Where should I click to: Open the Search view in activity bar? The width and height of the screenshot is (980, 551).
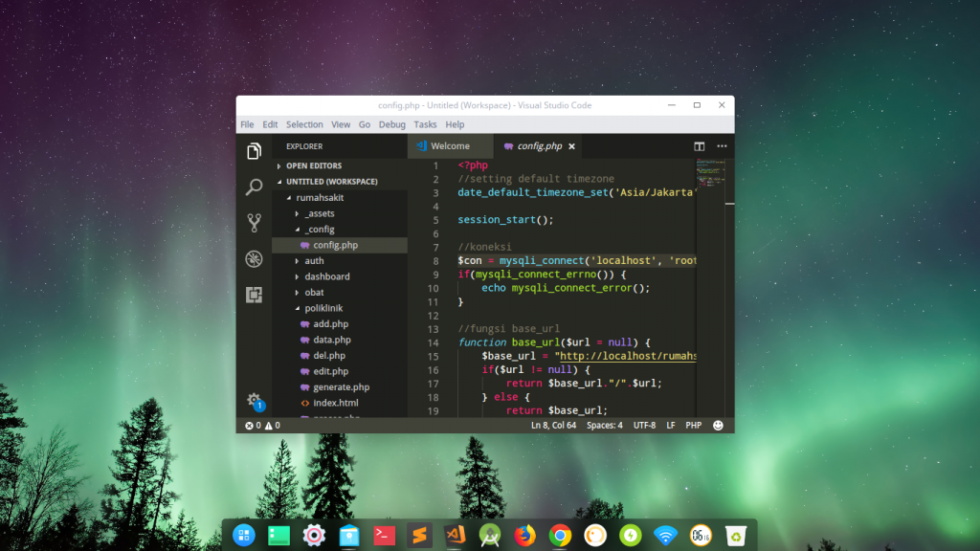254,187
